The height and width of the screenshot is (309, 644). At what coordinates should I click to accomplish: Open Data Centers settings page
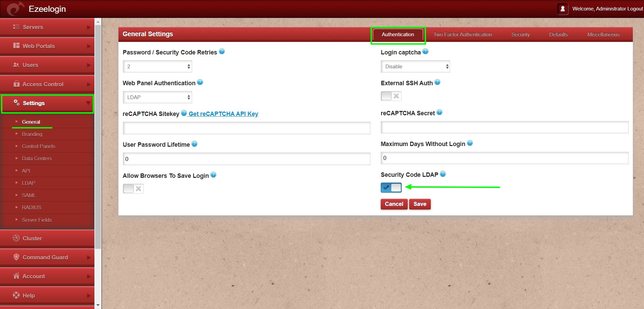pos(37,158)
